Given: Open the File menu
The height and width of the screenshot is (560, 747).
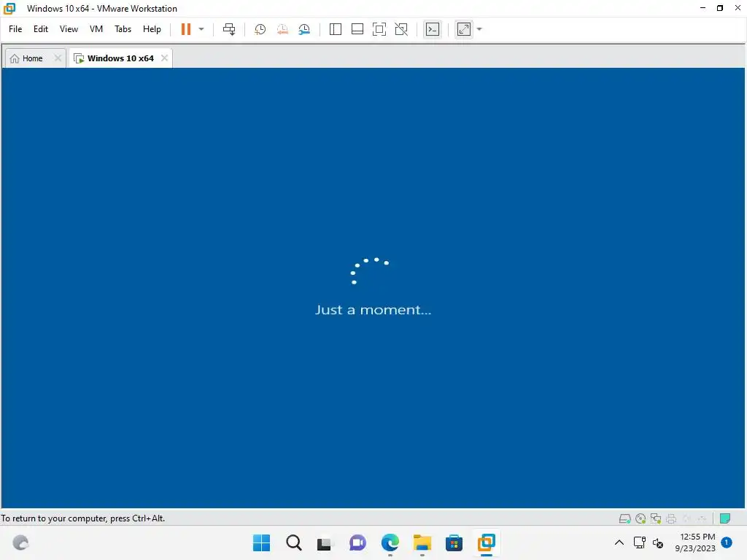Looking at the screenshot, I should pos(15,29).
